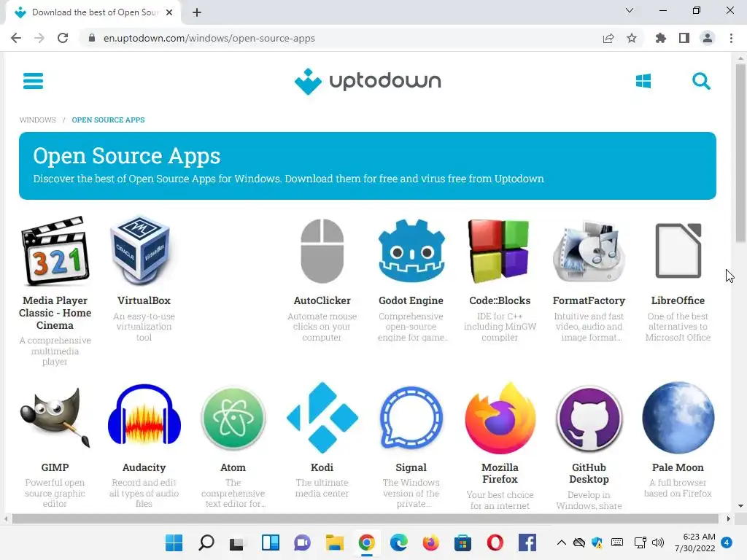Show hidden system tray icons
This screenshot has width=747, height=560.
point(562,542)
